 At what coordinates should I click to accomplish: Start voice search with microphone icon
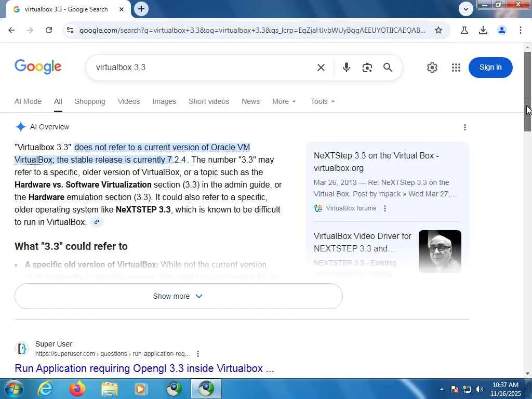pos(347,68)
